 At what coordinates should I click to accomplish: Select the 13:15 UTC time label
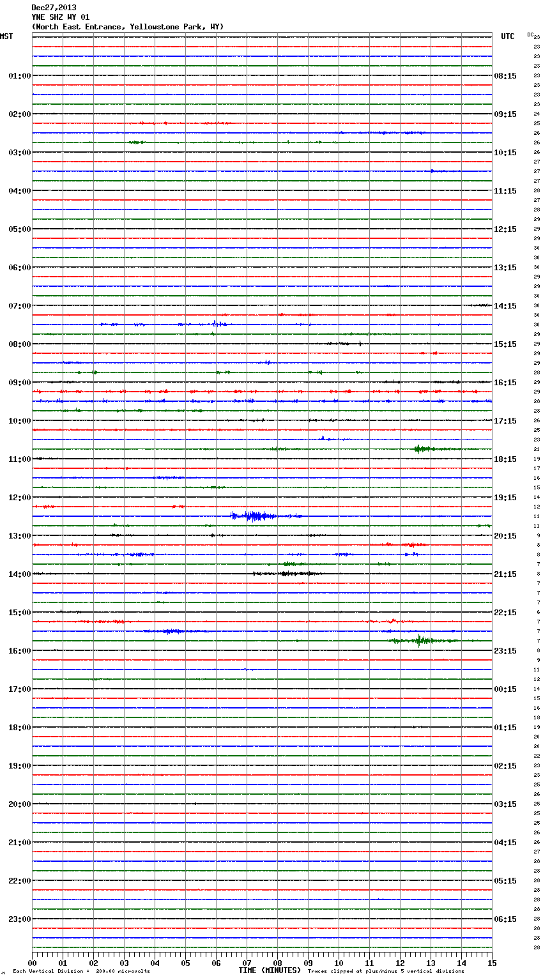505,268
